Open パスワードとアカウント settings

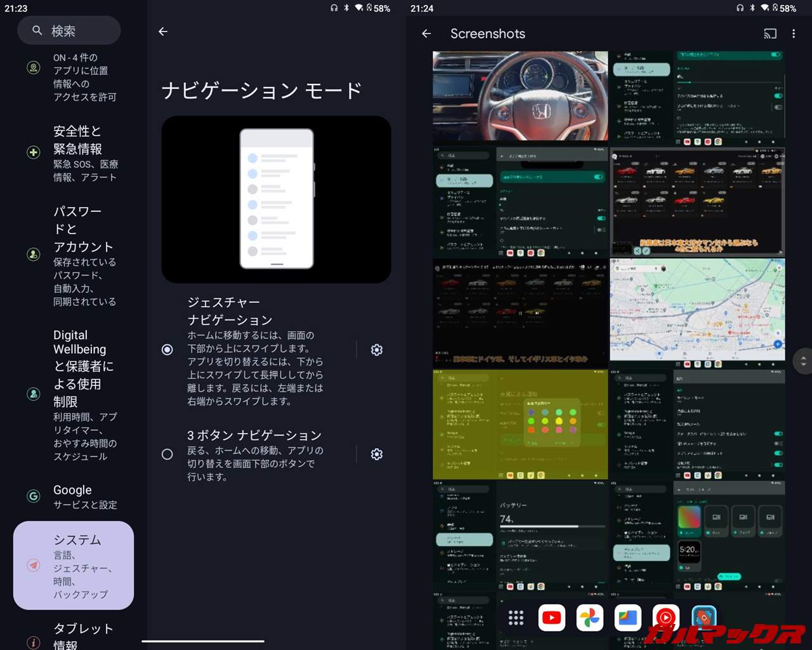[x=74, y=255]
